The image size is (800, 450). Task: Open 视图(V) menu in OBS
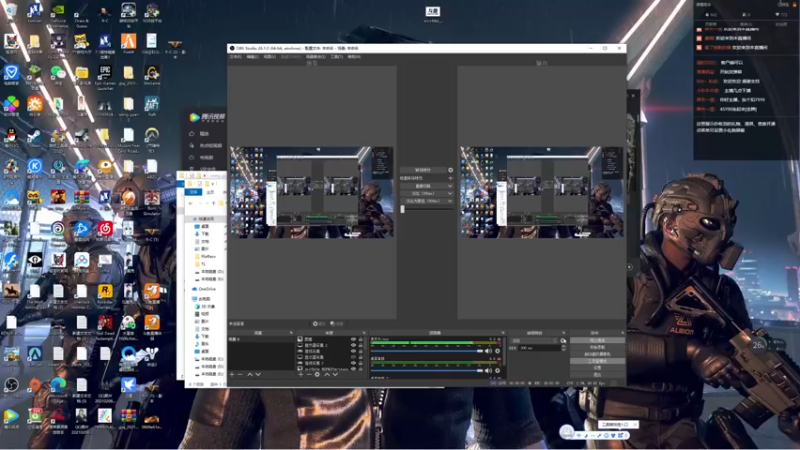tap(269, 57)
